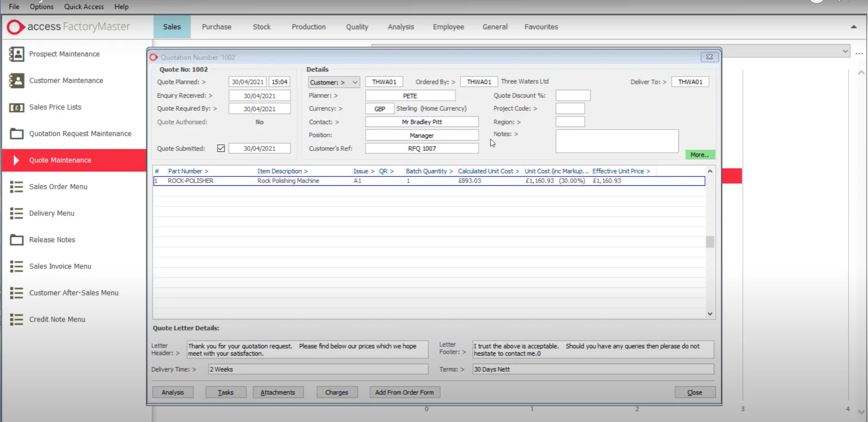Open the Customer dropdown
This screenshot has width=868, height=422.
click(354, 82)
